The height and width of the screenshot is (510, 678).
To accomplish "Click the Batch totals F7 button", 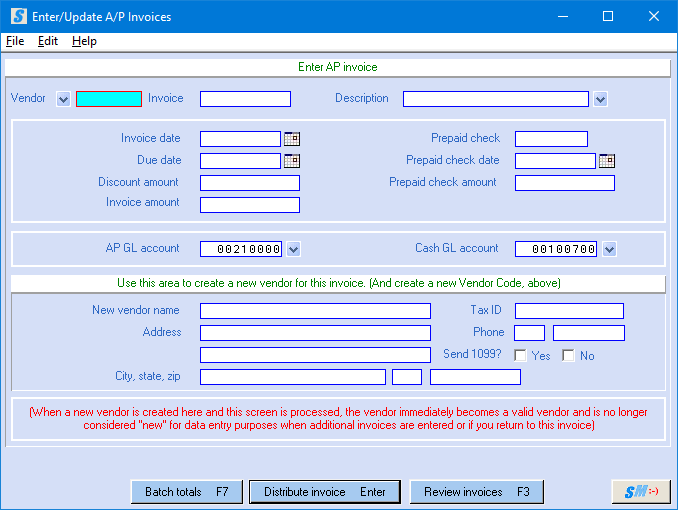I will click(x=187, y=492).
